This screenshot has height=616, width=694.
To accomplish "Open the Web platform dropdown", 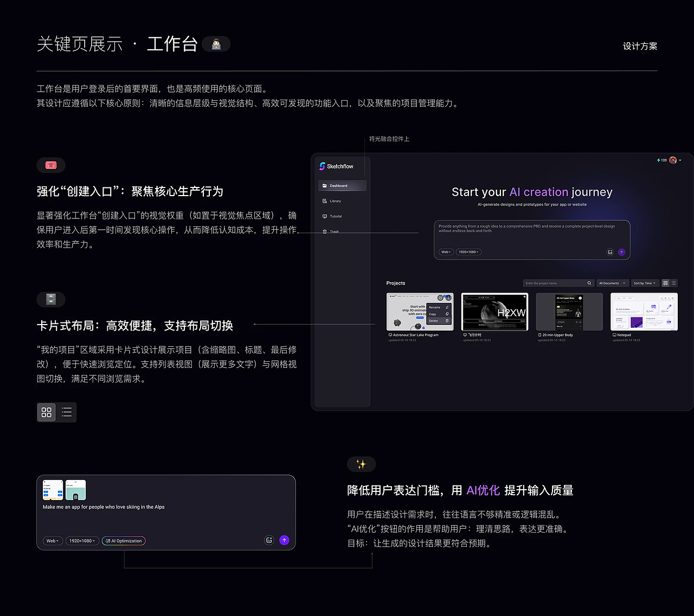I will coord(446,252).
